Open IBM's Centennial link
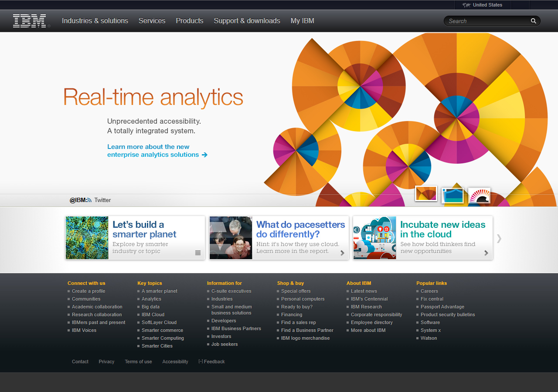Viewport: 558px width, 392px height. pyautogui.click(x=369, y=299)
